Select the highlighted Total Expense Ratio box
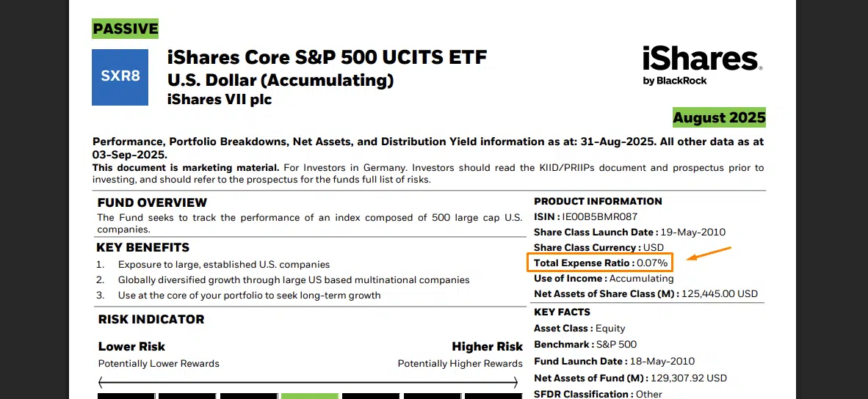868x399 pixels. pos(600,263)
